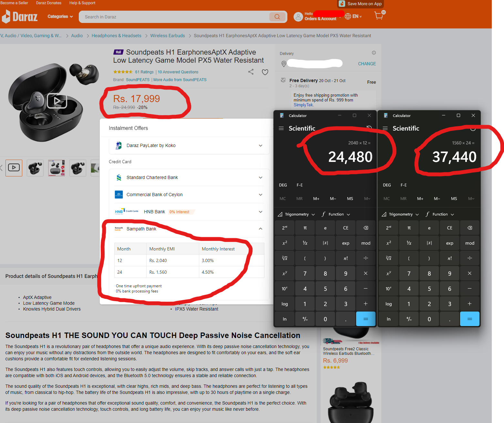Image resolution: width=504 pixels, height=423 pixels.
Task: Open Headphones & Headsets breadcrumb
Action: [117, 36]
